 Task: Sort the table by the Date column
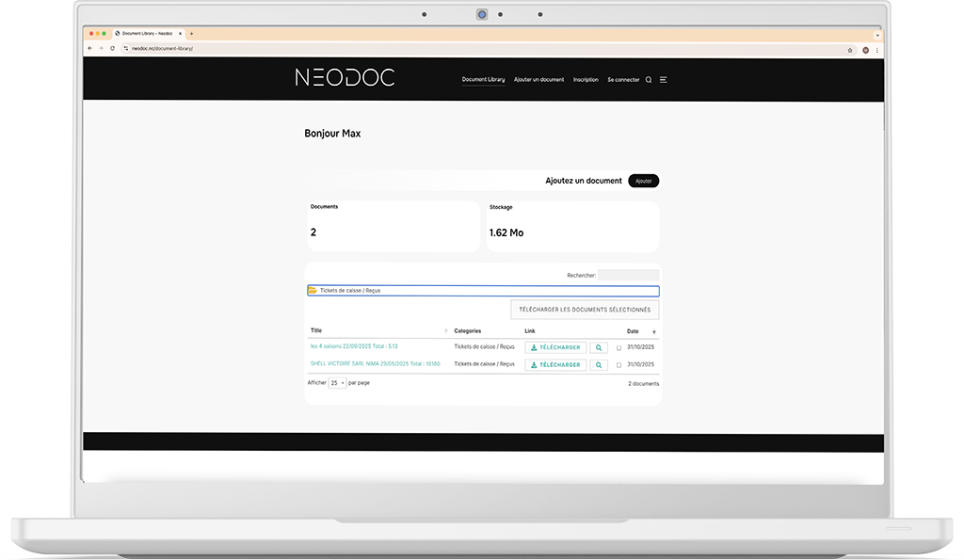click(641, 331)
